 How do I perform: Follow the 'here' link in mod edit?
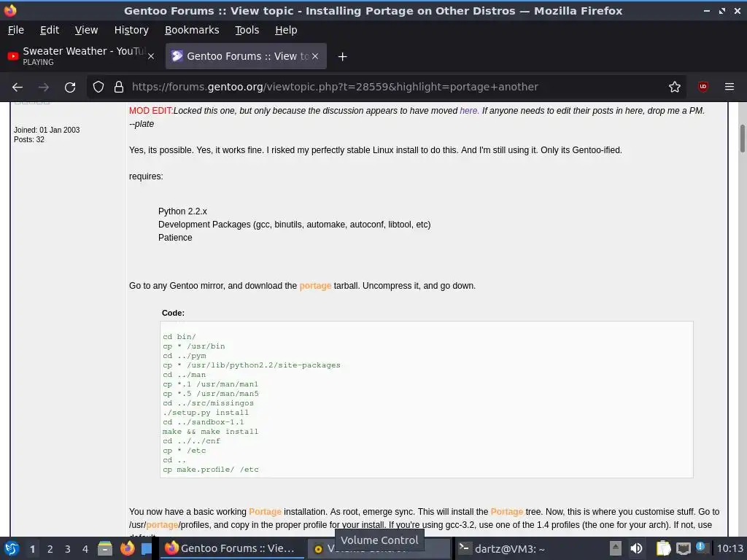[x=469, y=111]
